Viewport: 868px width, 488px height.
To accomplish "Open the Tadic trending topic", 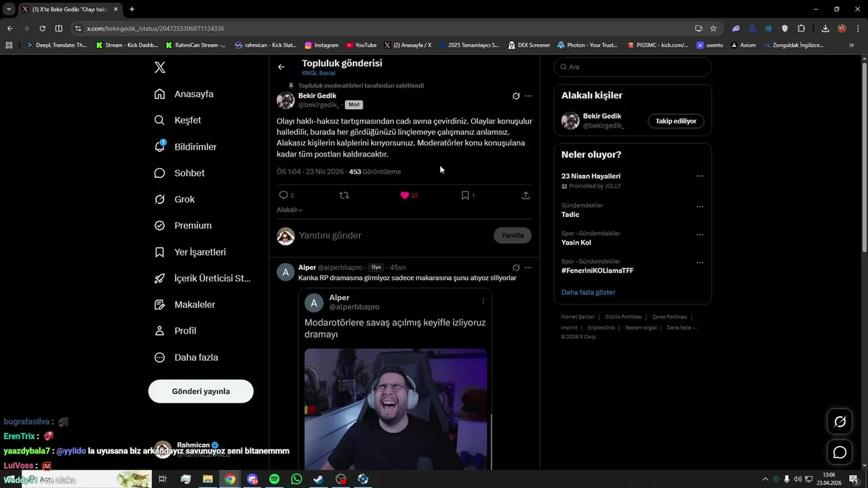I will pyautogui.click(x=570, y=214).
